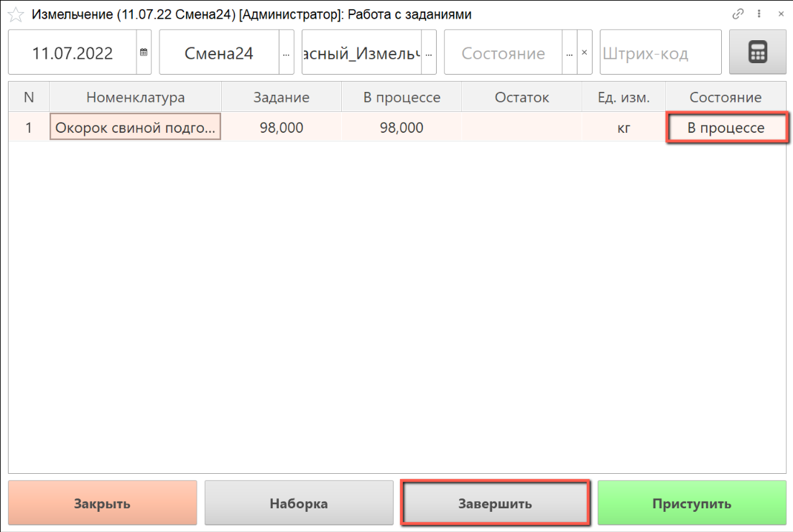Click the Задание column header
Viewport: 793px width, 532px height.
tap(281, 98)
